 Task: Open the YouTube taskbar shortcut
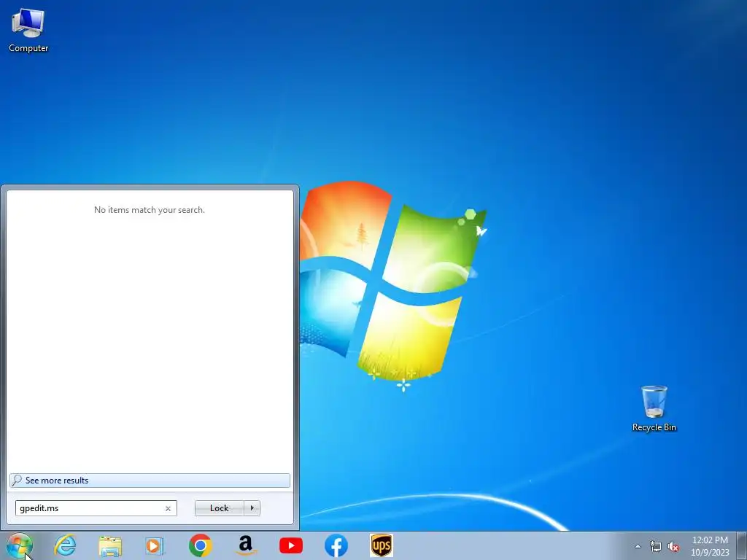coord(290,545)
